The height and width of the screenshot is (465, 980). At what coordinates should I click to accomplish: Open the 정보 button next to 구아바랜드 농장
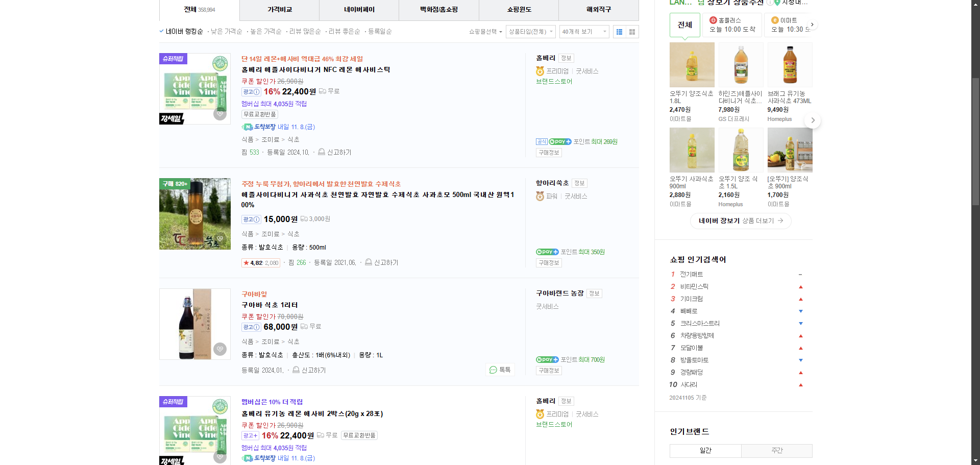594,293
